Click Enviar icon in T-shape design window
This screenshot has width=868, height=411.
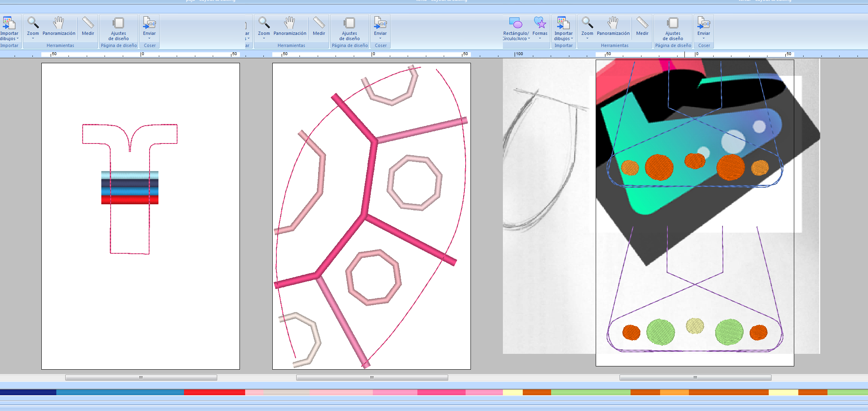point(149,23)
